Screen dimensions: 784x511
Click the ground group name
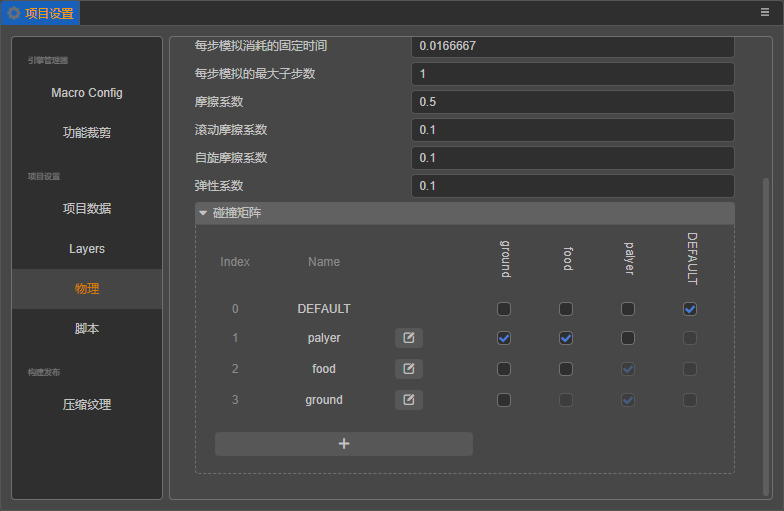click(324, 400)
